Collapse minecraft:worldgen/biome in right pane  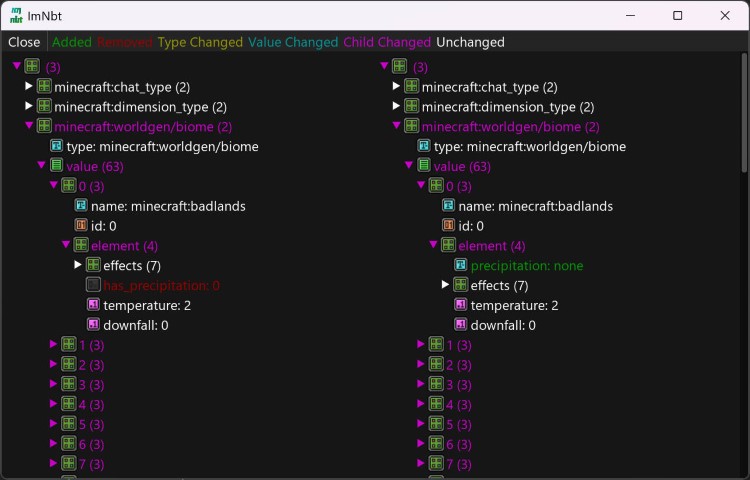pyautogui.click(x=397, y=125)
